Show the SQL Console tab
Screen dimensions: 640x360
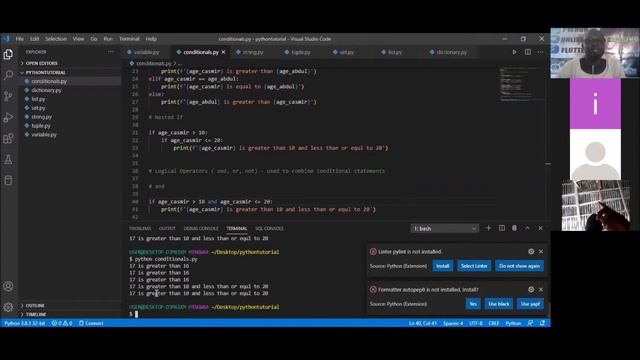point(269,229)
